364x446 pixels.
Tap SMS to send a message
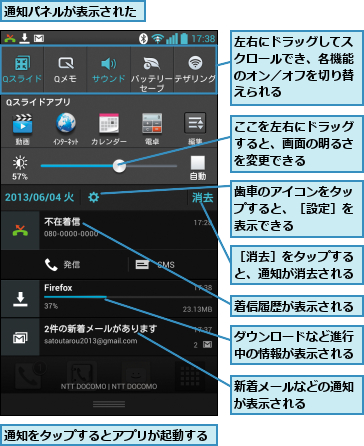point(155,265)
